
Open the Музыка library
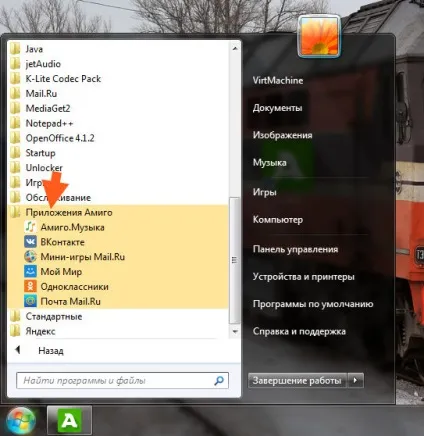tap(270, 163)
